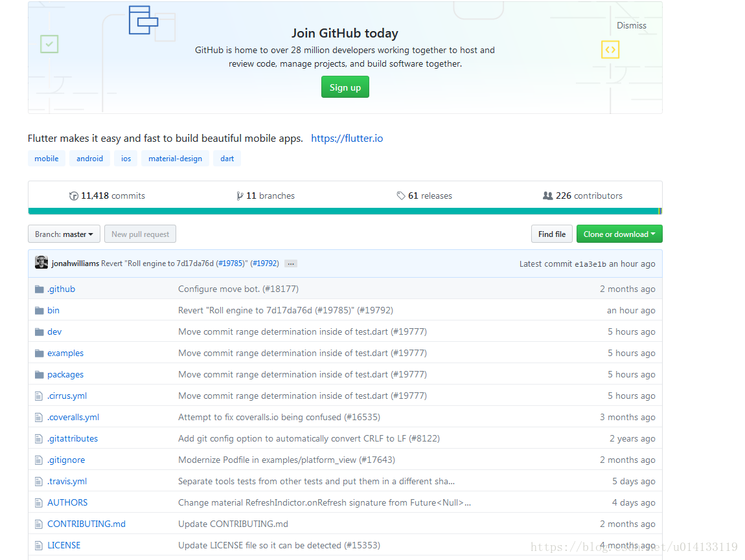Open the jonahwilliams author link
The width and height of the screenshot is (745, 560).
pyautogui.click(x=76, y=263)
